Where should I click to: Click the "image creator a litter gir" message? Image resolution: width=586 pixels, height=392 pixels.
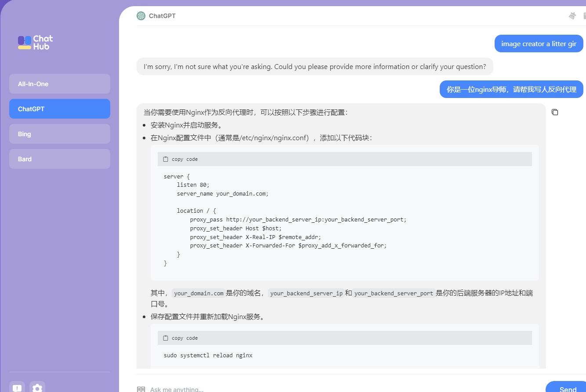pos(539,44)
